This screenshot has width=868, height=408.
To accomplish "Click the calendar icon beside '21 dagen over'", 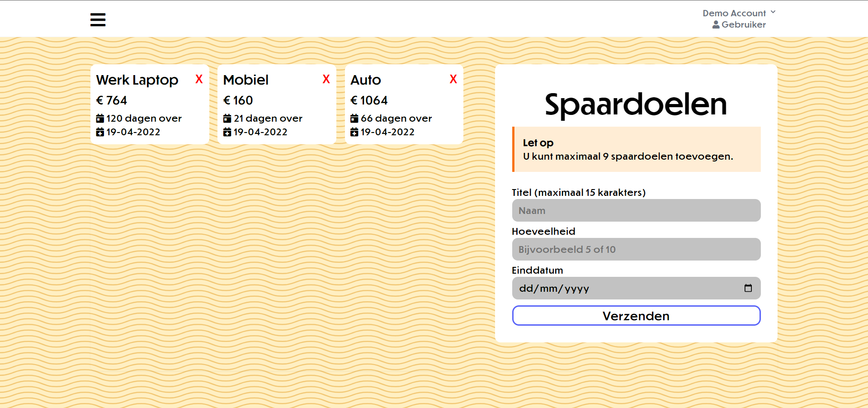I will pos(228,118).
